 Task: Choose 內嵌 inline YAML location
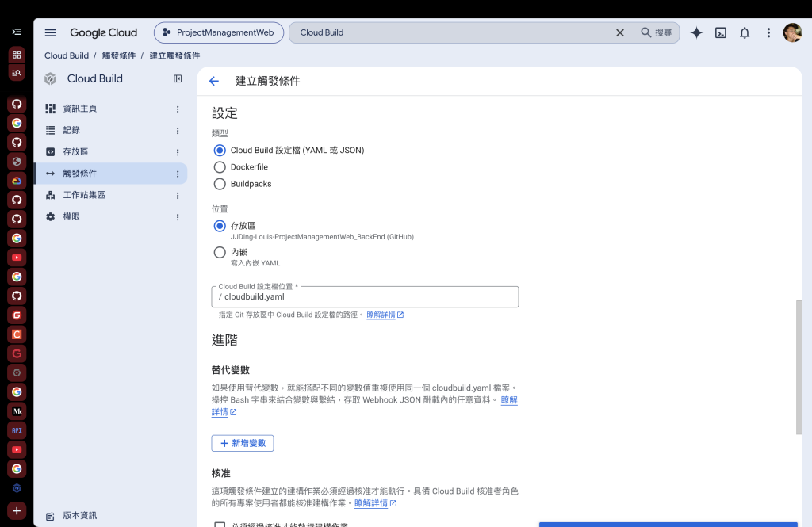click(x=220, y=252)
